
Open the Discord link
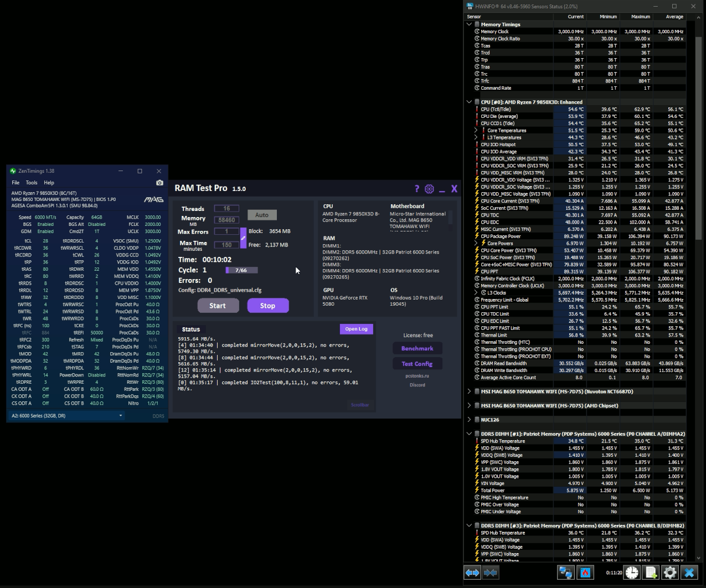pos(417,385)
